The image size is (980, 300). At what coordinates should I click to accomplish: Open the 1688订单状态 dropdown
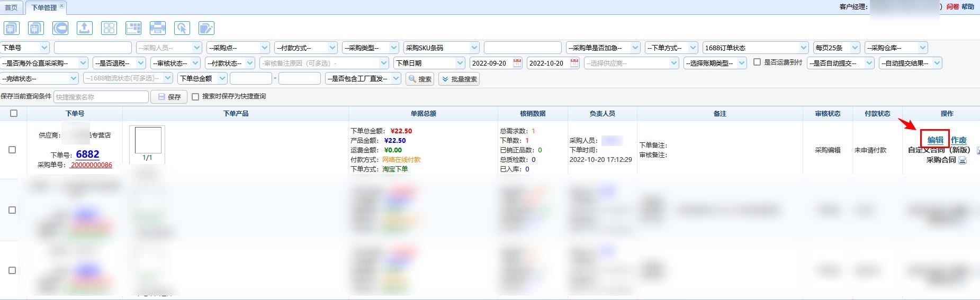pyautogui.click(x=756, y=48)
